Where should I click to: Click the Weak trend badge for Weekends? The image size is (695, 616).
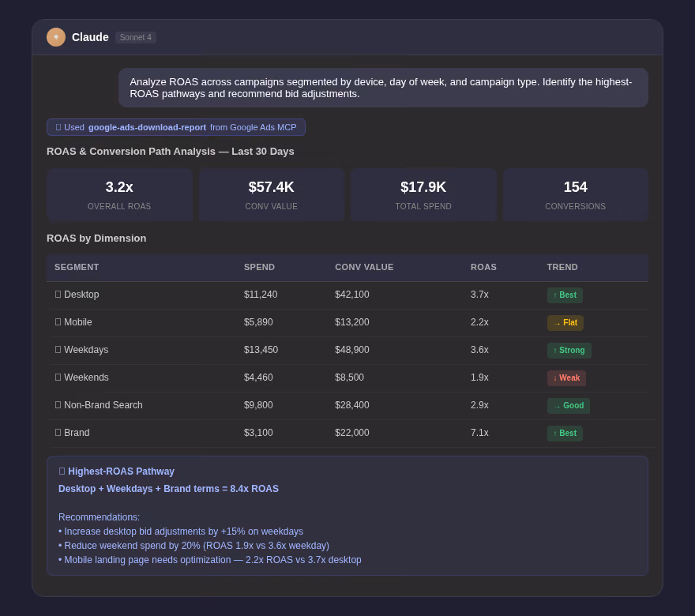point(566,378)
